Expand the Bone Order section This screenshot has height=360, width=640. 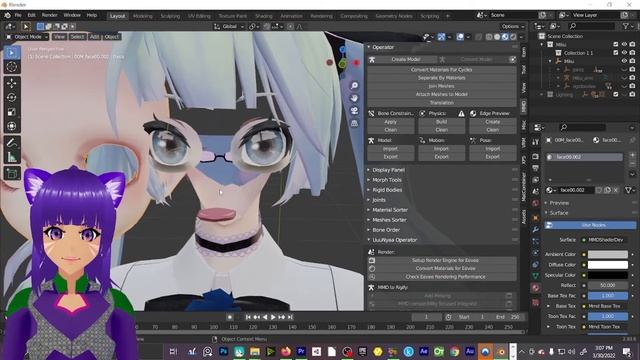[386, 230]
